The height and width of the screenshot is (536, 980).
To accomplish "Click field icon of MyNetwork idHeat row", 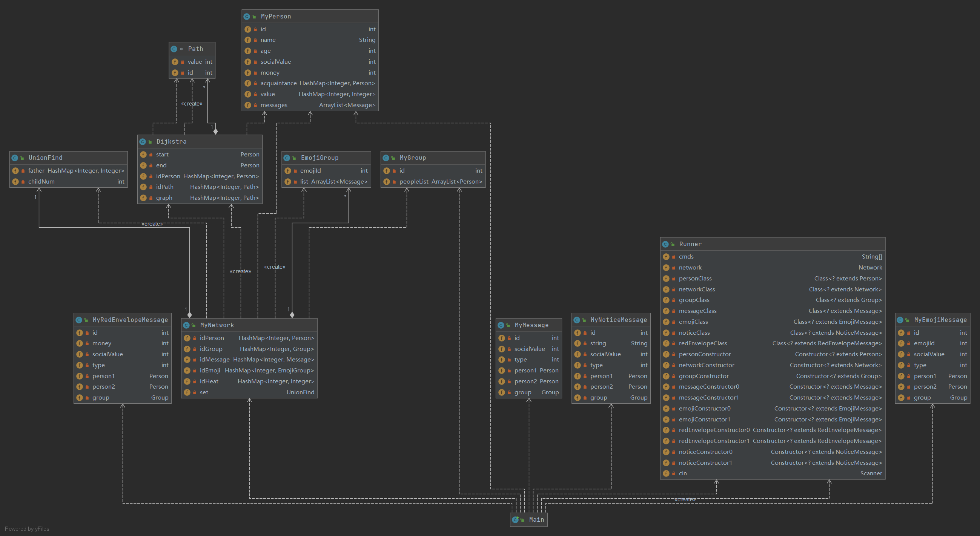I will pyautogui.click(x=187, y=381).
